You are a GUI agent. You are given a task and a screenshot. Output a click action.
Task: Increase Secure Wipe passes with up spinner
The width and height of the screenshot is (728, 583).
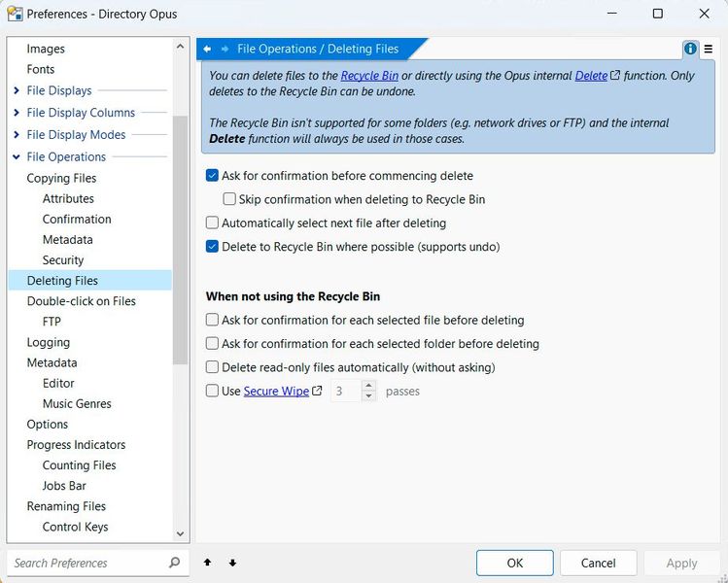368,386
